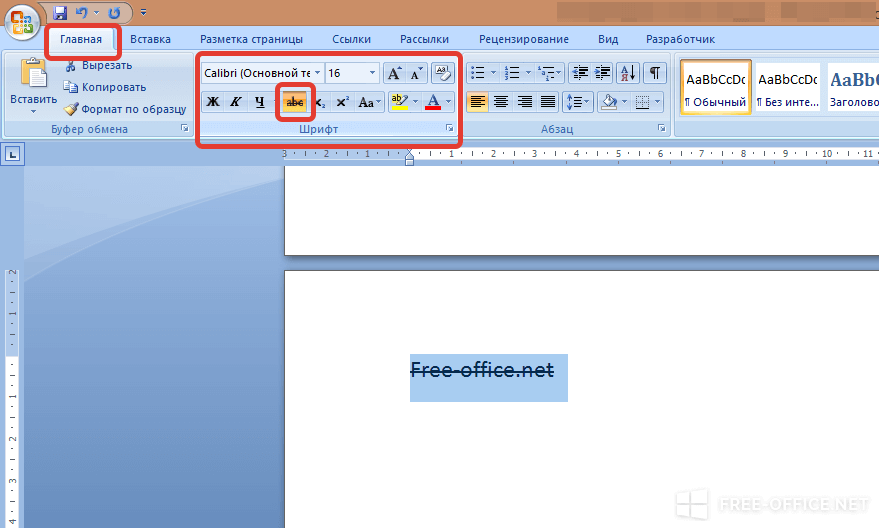Toggle superscript x² formatting
Viewport: 879px width, 528px height.
[x=342, y=102]
